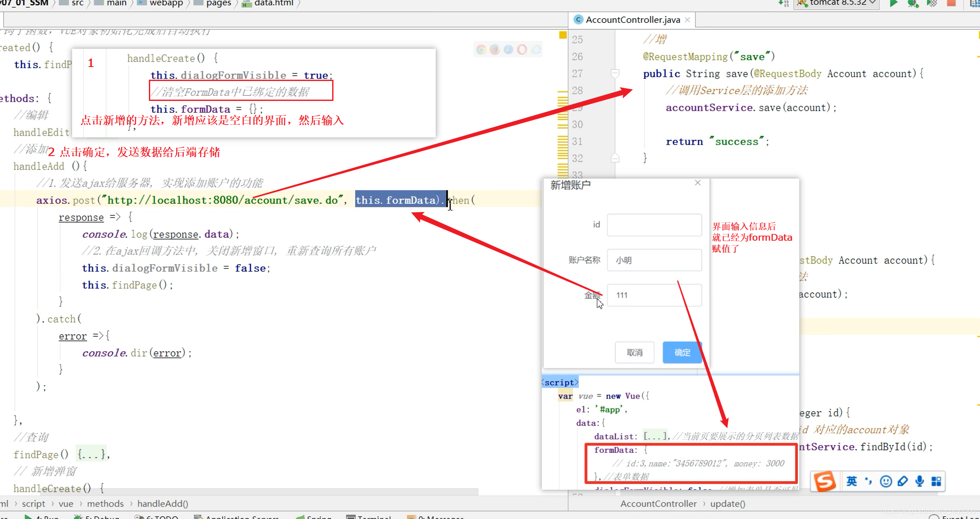
Task: Expand the folded dataList array
Action: tap(655, 436)
